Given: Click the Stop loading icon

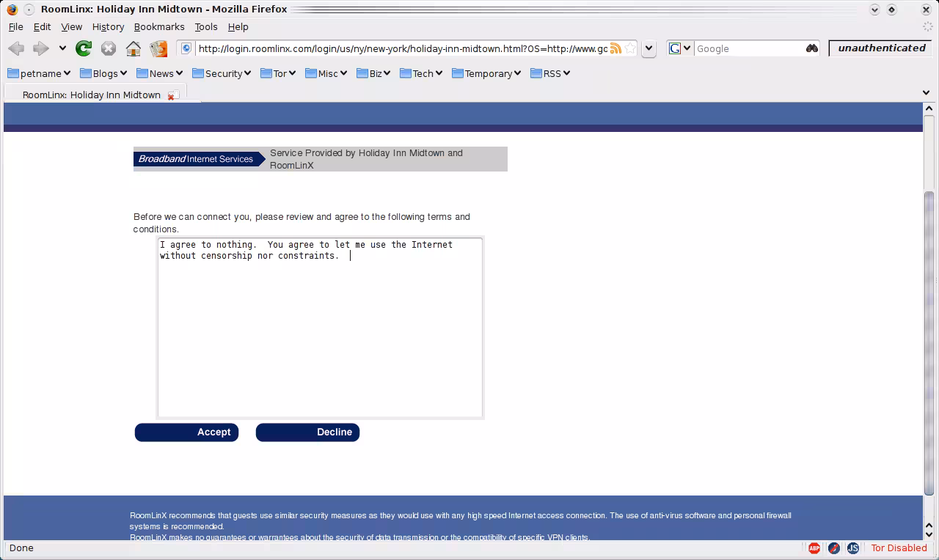Looking at the screenshot, I should [109, 48].
